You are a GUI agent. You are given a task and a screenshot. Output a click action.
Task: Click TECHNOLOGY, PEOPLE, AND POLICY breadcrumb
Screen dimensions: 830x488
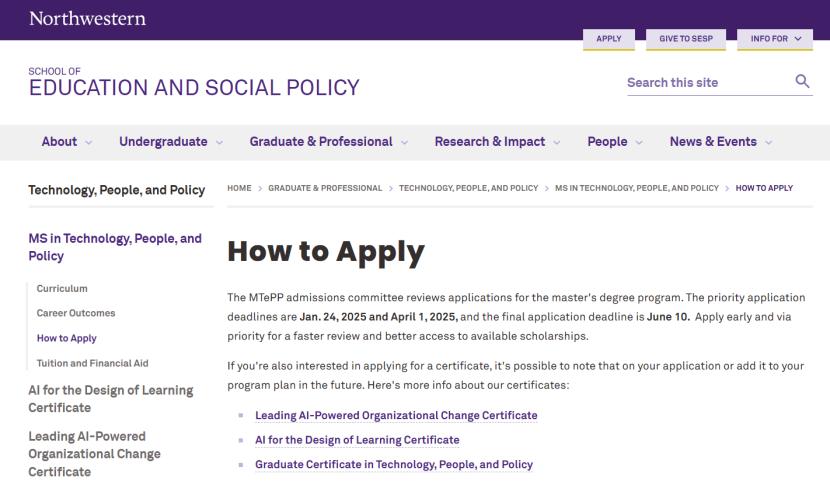pos(468,188)
